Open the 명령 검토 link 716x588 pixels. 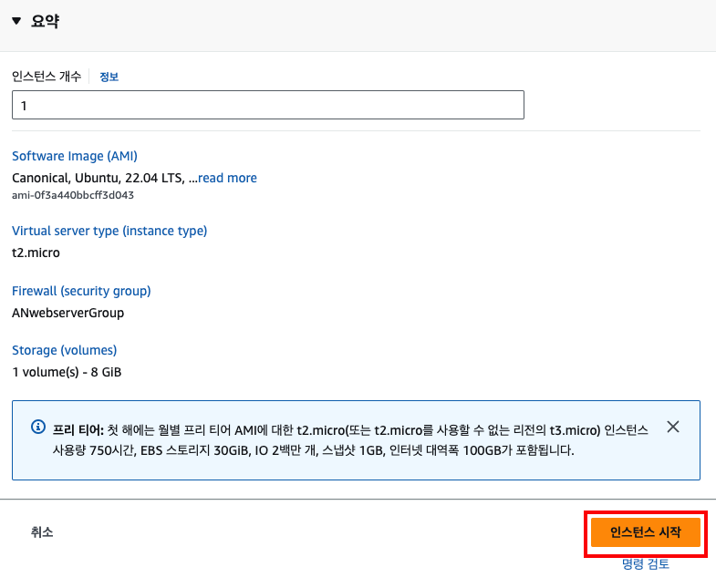pos(645,564)
